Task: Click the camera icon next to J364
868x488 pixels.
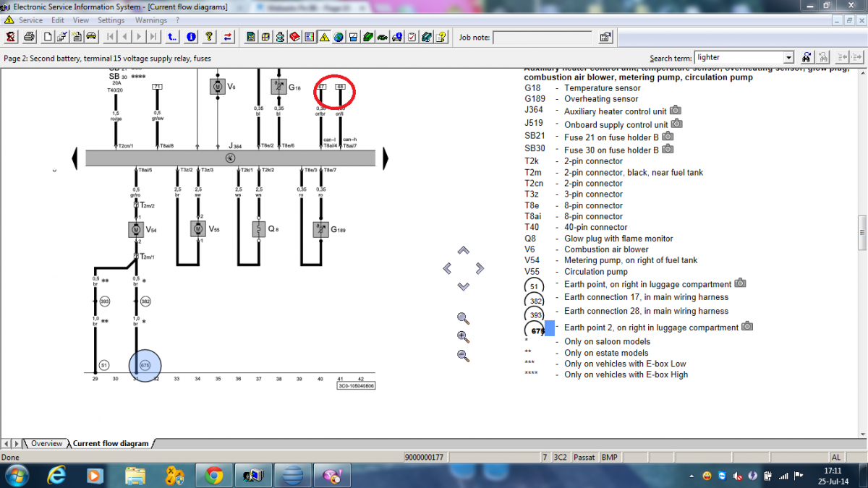Action: [x=675, y=111]
